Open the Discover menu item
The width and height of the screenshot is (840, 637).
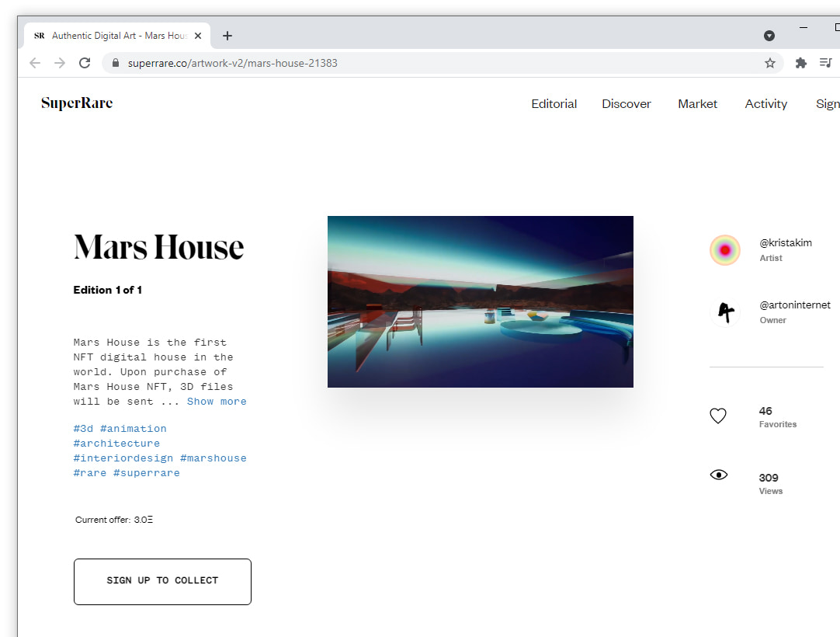click(x=627, y=104)
